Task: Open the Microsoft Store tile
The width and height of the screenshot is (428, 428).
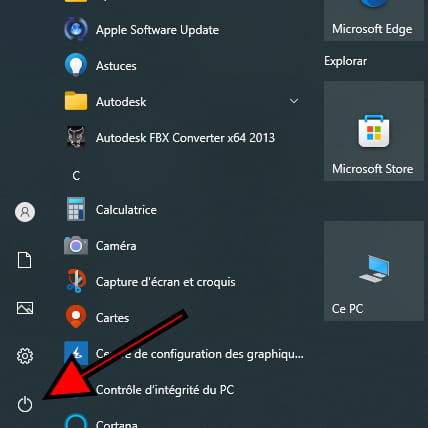Action: (374, 131)
